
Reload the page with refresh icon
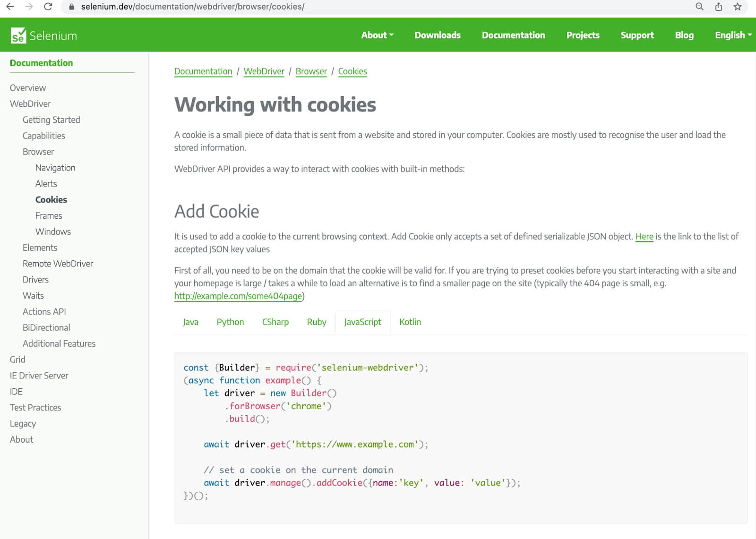tap(48, 7)
